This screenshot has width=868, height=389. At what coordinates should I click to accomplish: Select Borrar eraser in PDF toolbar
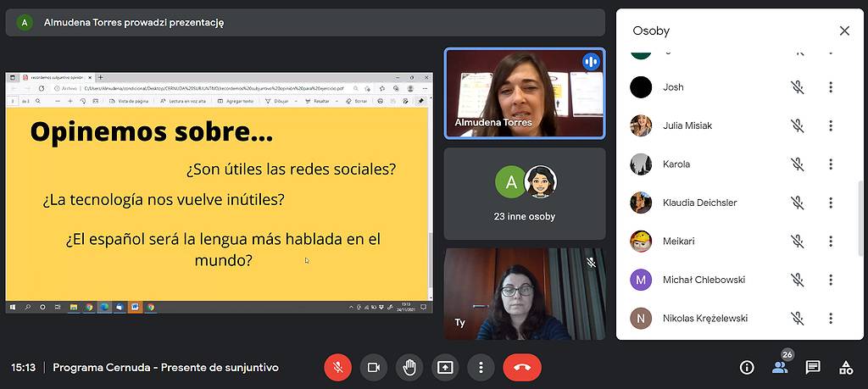click(357, 101)
